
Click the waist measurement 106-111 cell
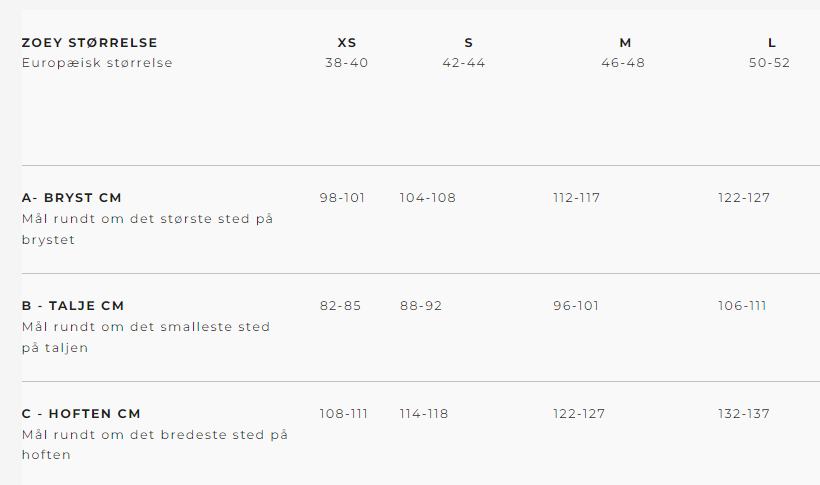point(742,306)
